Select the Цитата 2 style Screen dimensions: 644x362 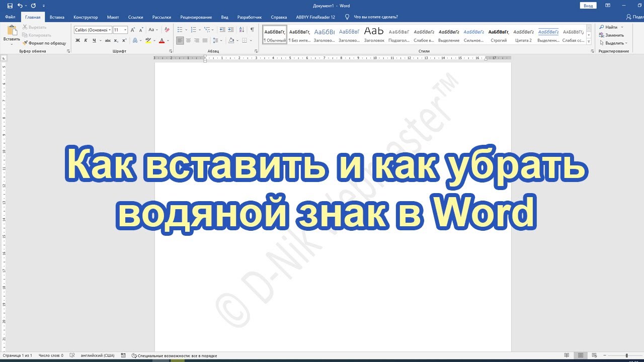(523, 35)
